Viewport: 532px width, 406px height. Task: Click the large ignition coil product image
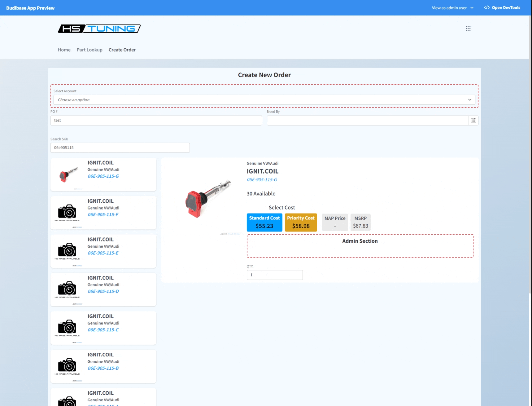[208, 199]
